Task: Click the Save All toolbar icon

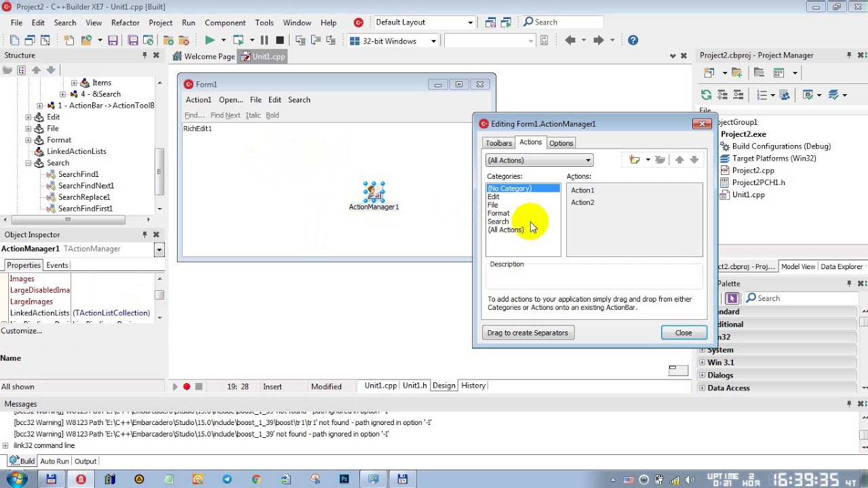Action: (x=133, y=41)
